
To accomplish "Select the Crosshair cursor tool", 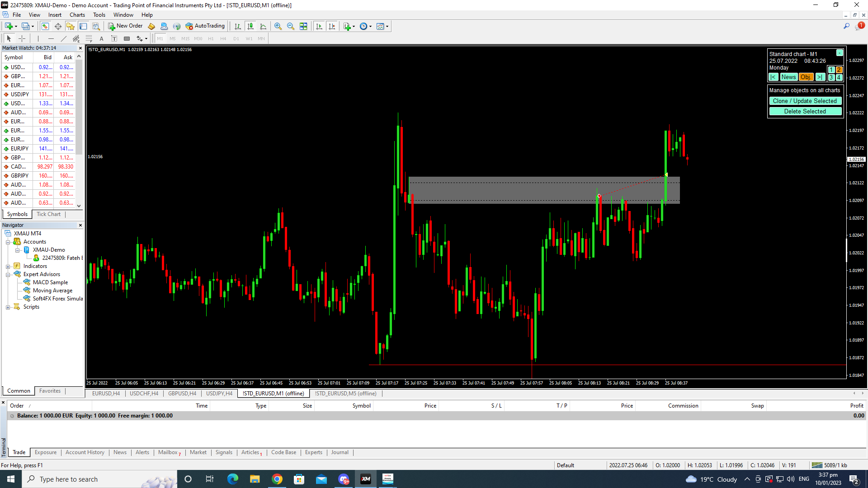I will click(22, 39).
